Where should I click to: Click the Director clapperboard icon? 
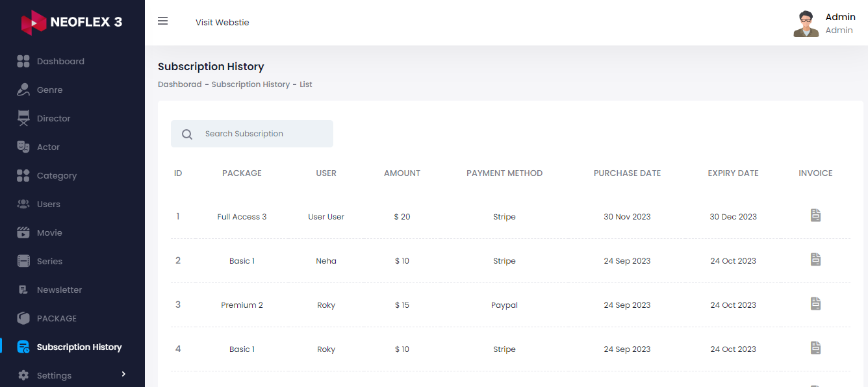23,118
